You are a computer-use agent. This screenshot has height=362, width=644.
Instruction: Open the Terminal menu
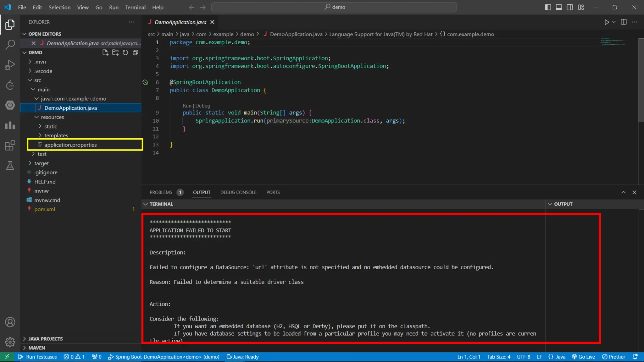[x=135, y=7]
